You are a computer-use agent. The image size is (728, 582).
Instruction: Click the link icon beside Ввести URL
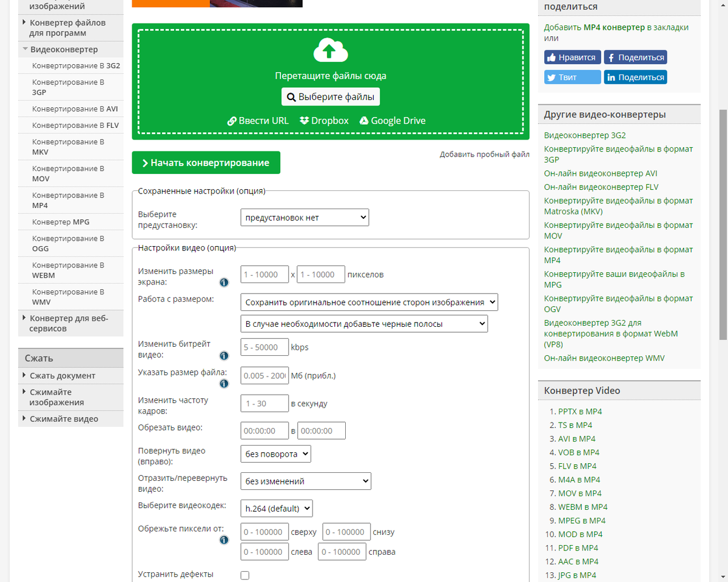(x=232, y=121)
